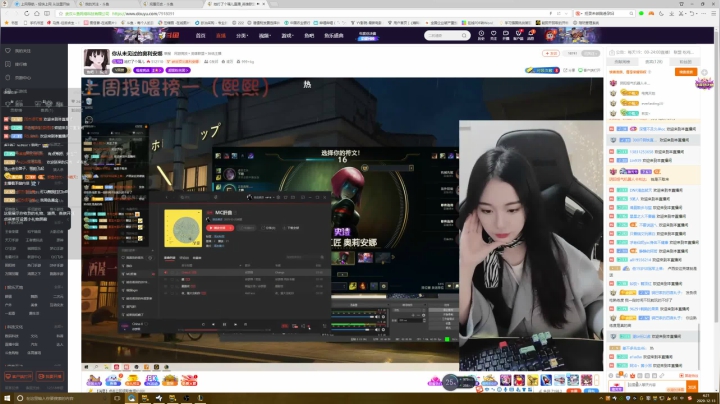Open 首页 in the Douyu navigation

pos(200,35)
